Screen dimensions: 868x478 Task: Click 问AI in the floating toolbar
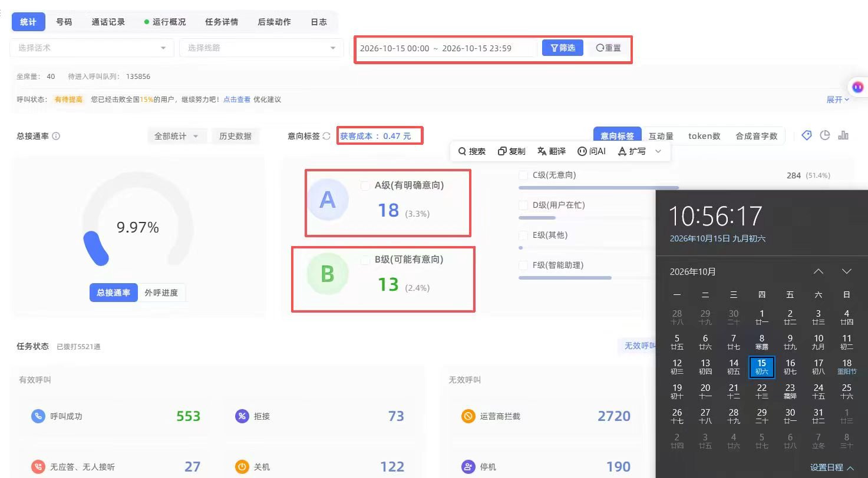591,151
